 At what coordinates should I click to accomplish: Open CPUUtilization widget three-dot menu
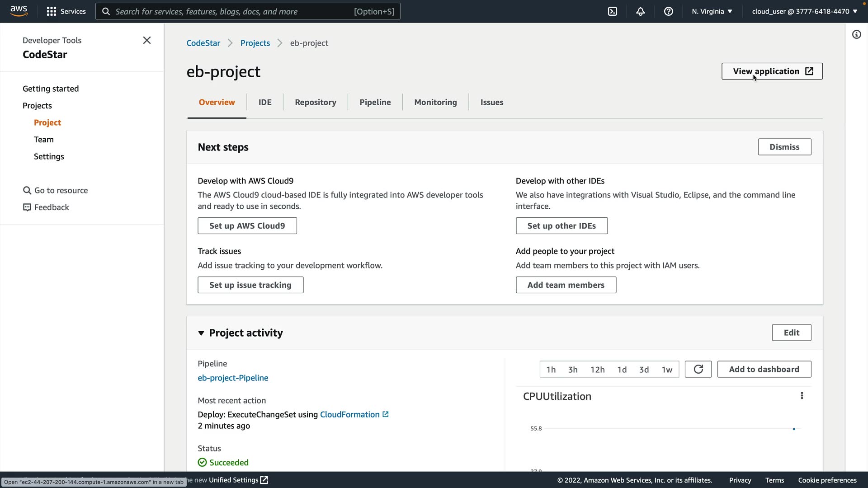point(802,396)
